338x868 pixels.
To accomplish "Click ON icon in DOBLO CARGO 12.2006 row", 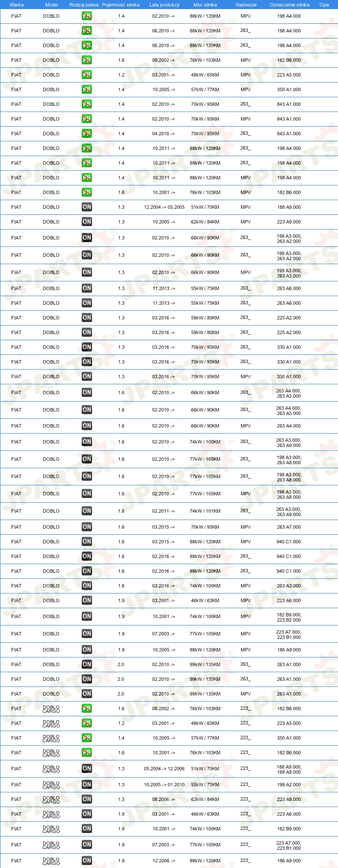I will click(x=87, y=861).
